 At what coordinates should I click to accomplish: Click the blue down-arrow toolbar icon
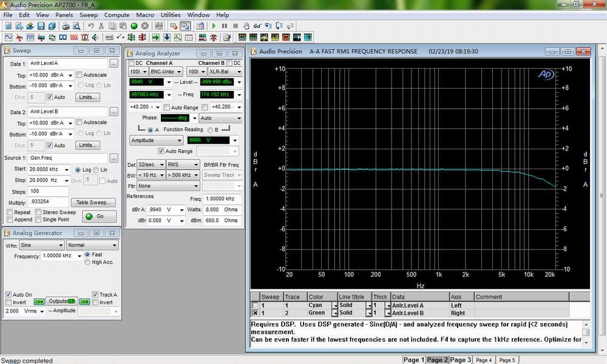tap(167, 38)
